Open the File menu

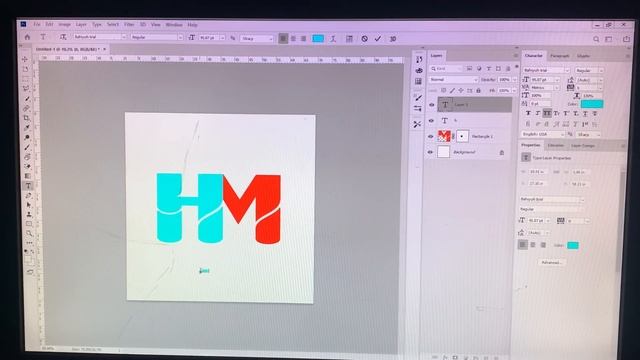coord(37,24)
